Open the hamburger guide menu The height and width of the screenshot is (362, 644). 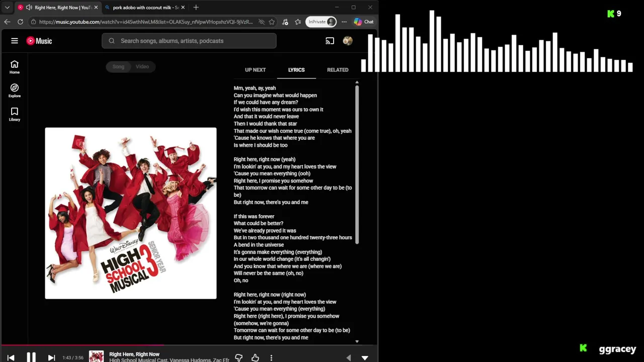tap(15, 41)
